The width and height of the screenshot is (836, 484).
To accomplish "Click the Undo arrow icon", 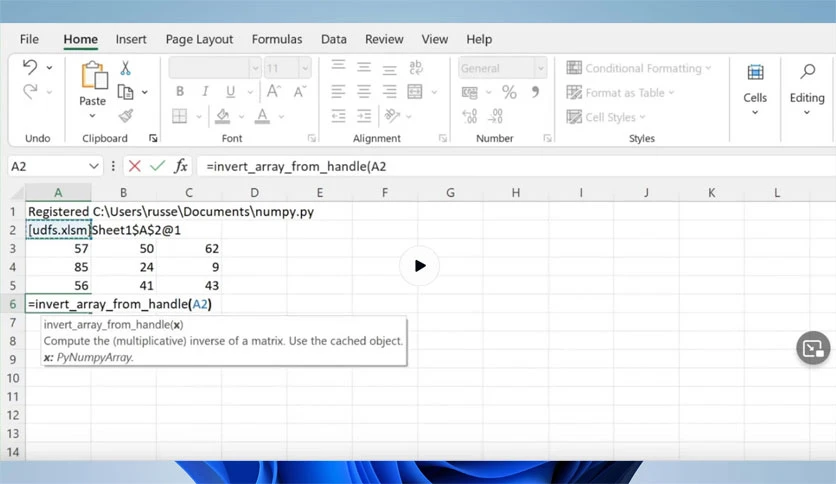I will point(30,67).
